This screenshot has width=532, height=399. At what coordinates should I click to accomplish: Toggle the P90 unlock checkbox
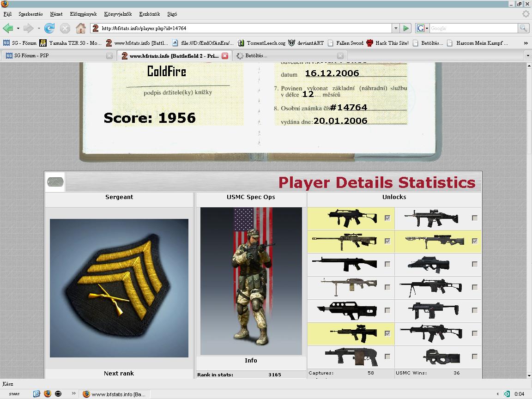tap(475, 357)
